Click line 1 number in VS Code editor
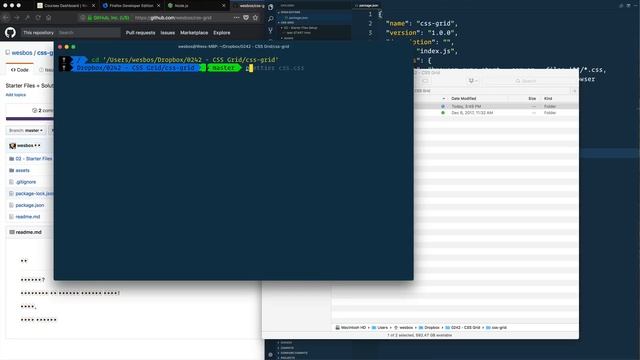The image size is (640, 360). (x=370, y=14)
